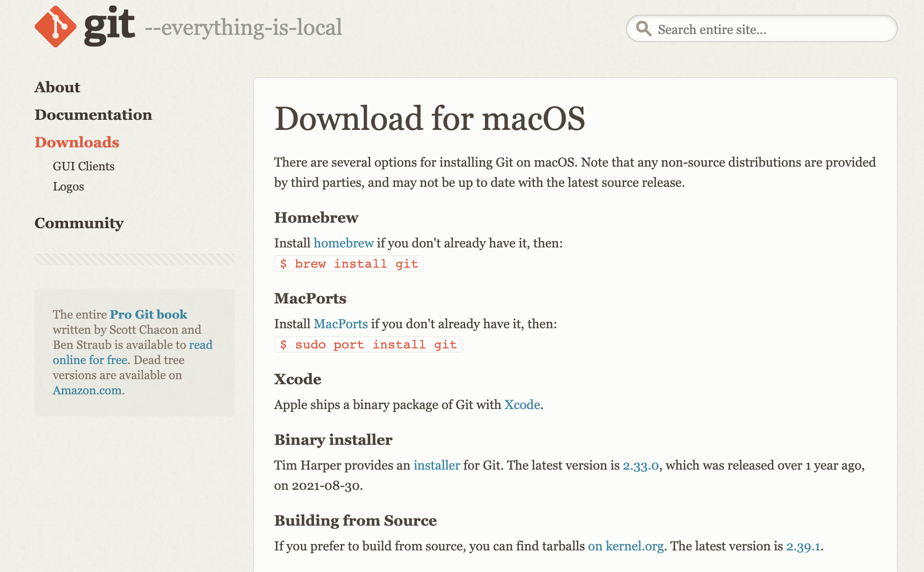Open the Xcode link
The height and width of the screenshot is (572, 924).
click(x=522, y=404)
